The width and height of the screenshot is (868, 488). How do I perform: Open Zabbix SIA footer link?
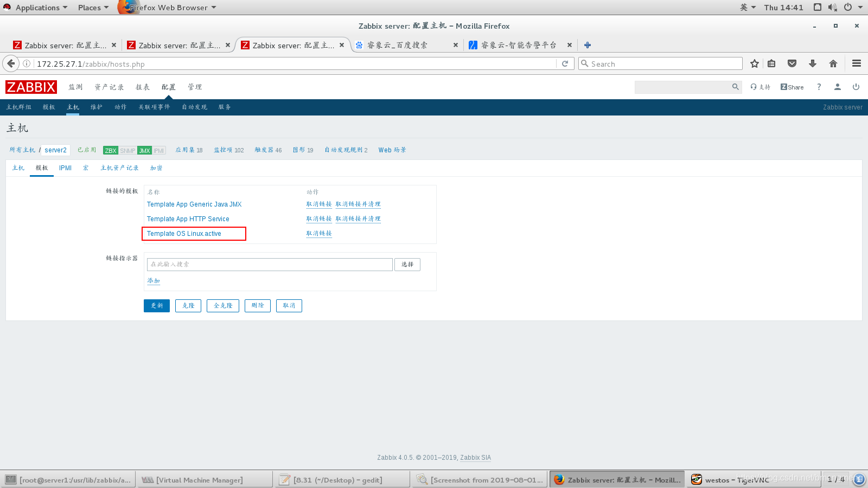tap(475, 458)
